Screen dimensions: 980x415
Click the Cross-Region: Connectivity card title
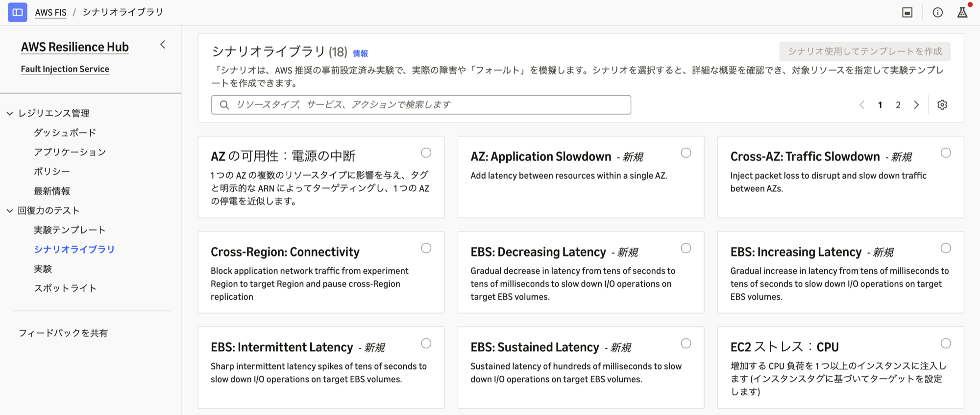[285, 252]
